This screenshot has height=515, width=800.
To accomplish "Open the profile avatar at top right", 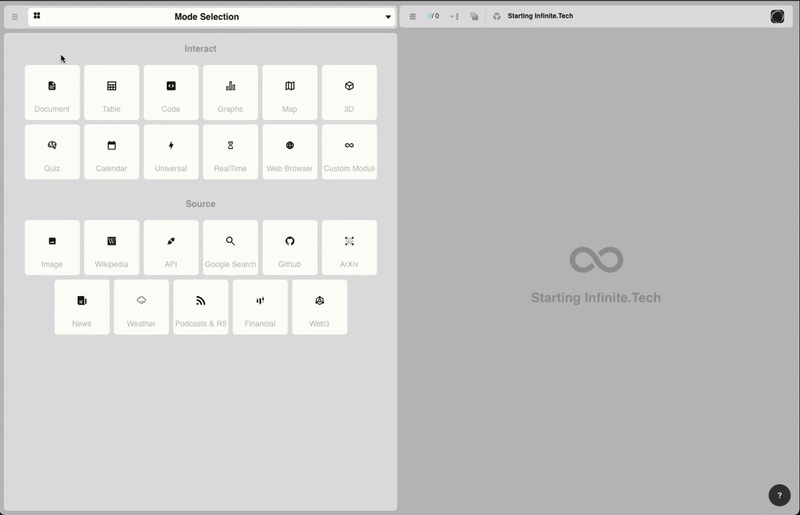I will pyautogui.click(x=777, y=16).
